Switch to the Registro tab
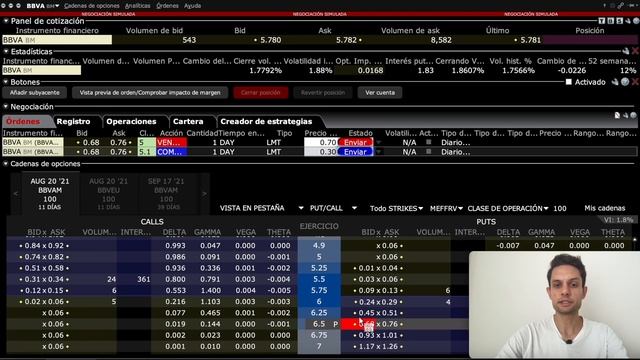Viewport: 640px width, 360px height. pos(73,121)
